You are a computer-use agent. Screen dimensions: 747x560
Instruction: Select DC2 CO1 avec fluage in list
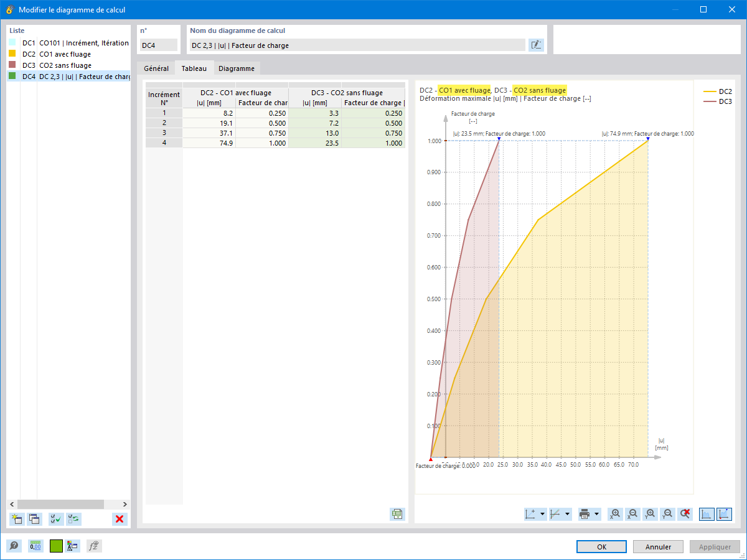[68, 54]
